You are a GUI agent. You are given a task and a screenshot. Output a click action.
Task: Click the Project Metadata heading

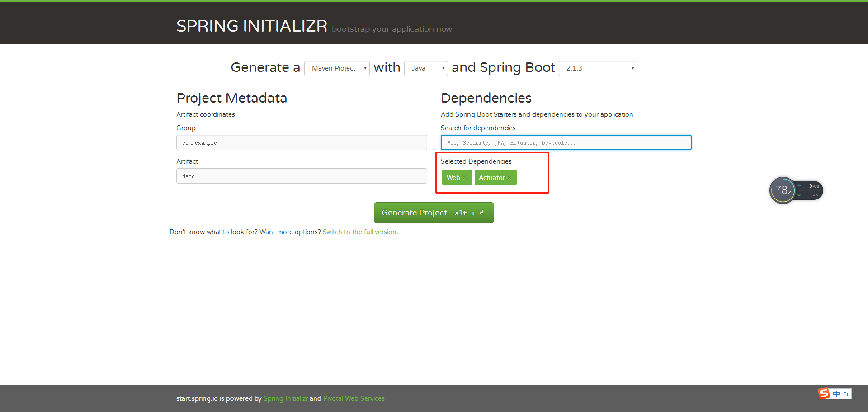click(x=231, y=98)
